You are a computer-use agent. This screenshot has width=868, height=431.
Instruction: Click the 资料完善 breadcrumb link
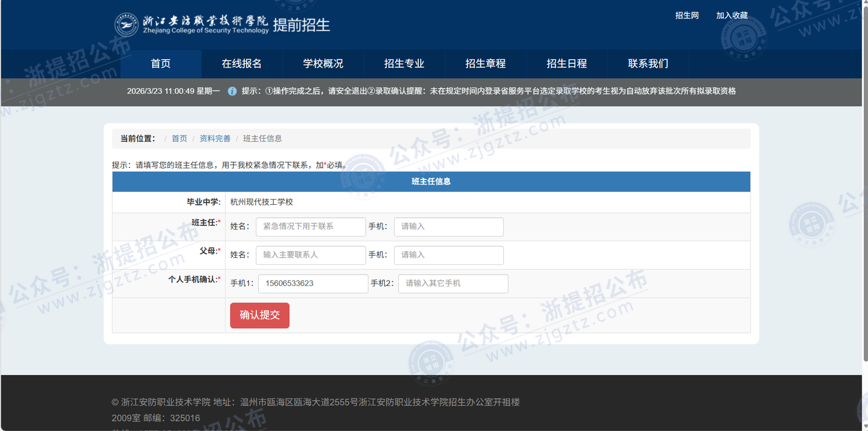[215, 139]
